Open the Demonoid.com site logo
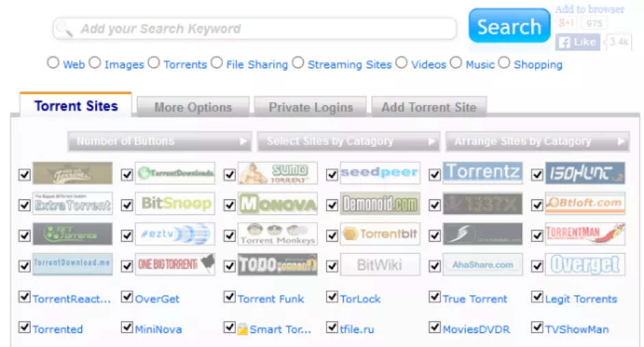 point(380,204)
